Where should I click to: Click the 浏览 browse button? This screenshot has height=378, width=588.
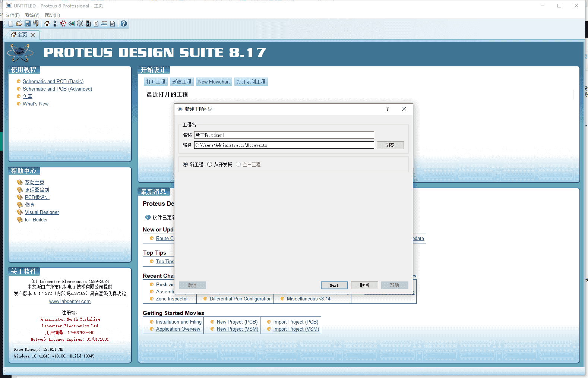click(390, 145)
